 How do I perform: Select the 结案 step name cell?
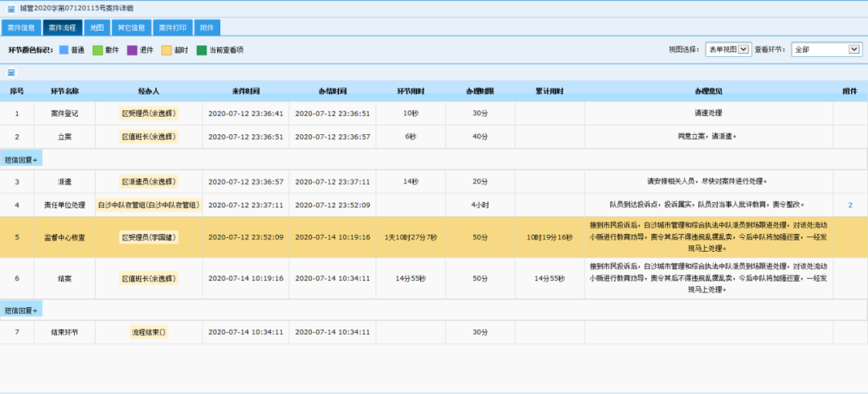tap(65, 278)
